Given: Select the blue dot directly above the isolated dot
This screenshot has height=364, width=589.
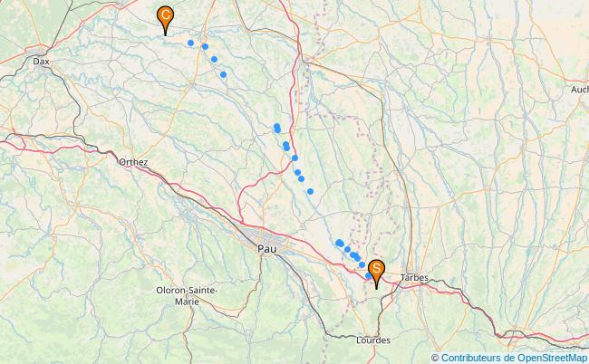Looking at the screenshot, I should click(x=301, y=179).
